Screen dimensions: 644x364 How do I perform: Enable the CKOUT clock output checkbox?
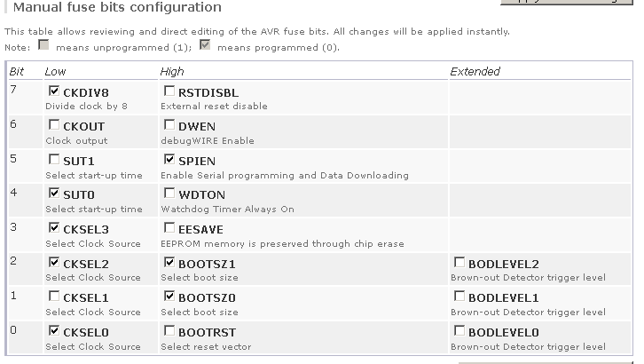click(55, 125)
